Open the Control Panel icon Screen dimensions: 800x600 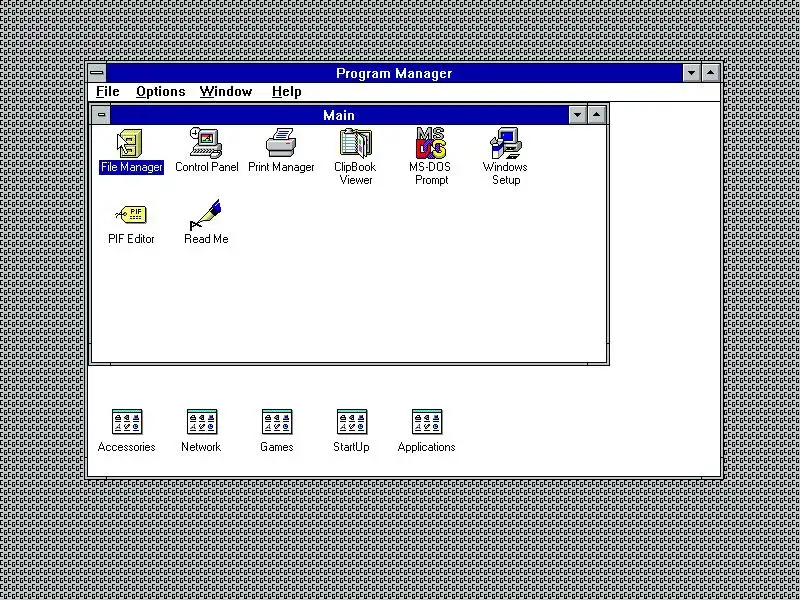[x=206, y=143]
